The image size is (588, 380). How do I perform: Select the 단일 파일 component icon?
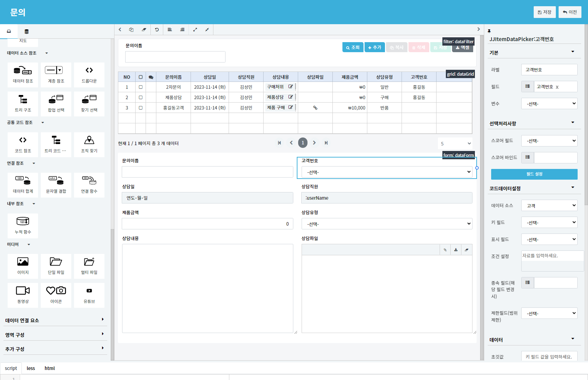point(56,266)
